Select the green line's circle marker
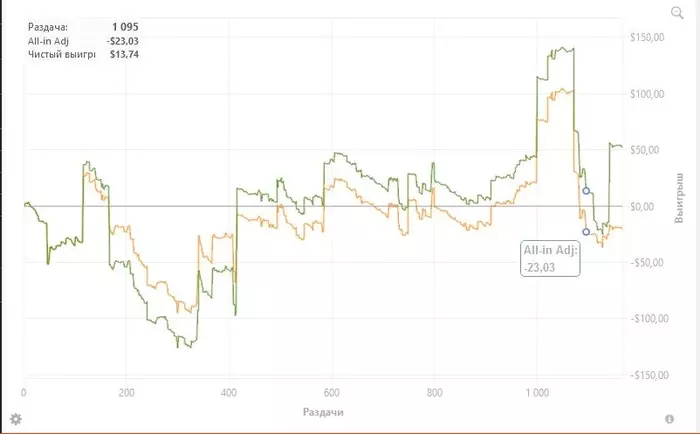 [586, 191]
